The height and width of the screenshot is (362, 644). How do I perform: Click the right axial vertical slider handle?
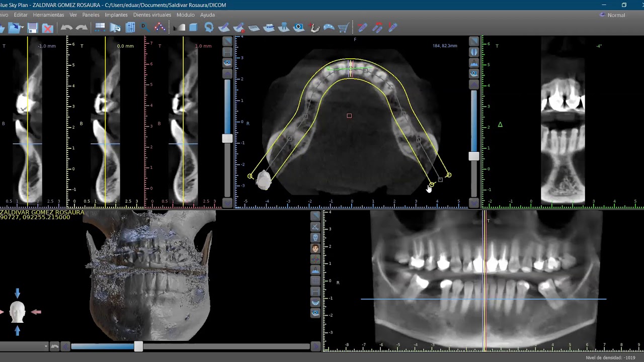point(474,156)
